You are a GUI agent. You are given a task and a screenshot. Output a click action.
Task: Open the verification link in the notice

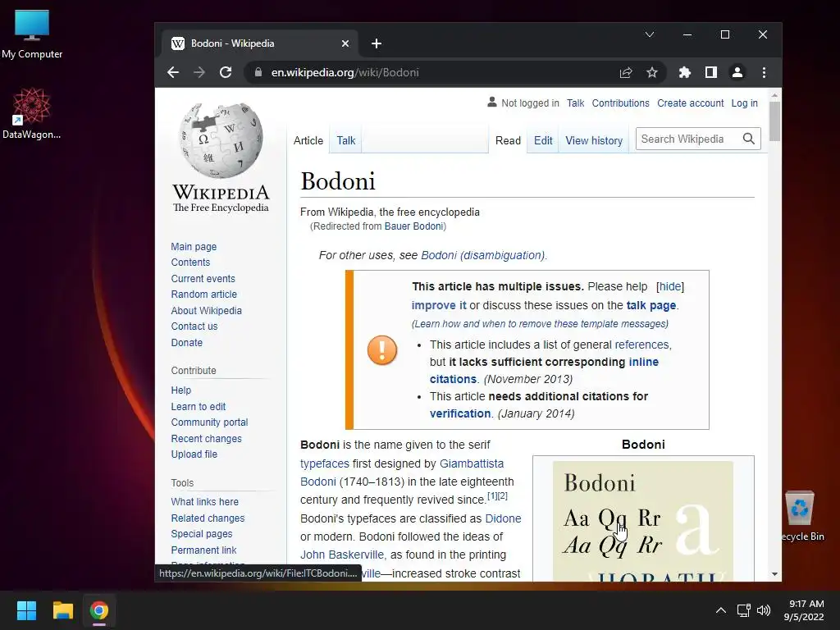point(460,413)
